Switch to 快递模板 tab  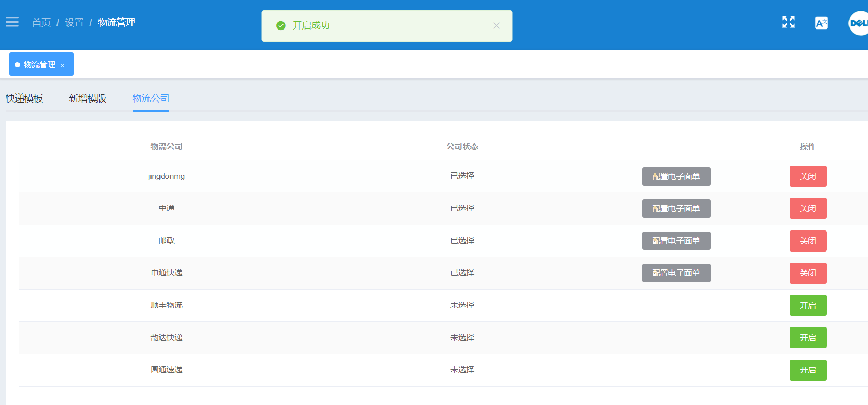click(x=24, y=99)
